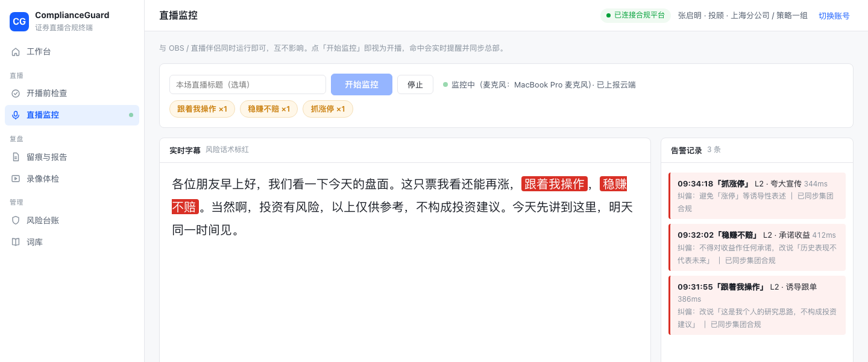Click highlighted 跟着我操作 in the transcript
This screenshot has width=868, height=362.
(x=555, y=184)
